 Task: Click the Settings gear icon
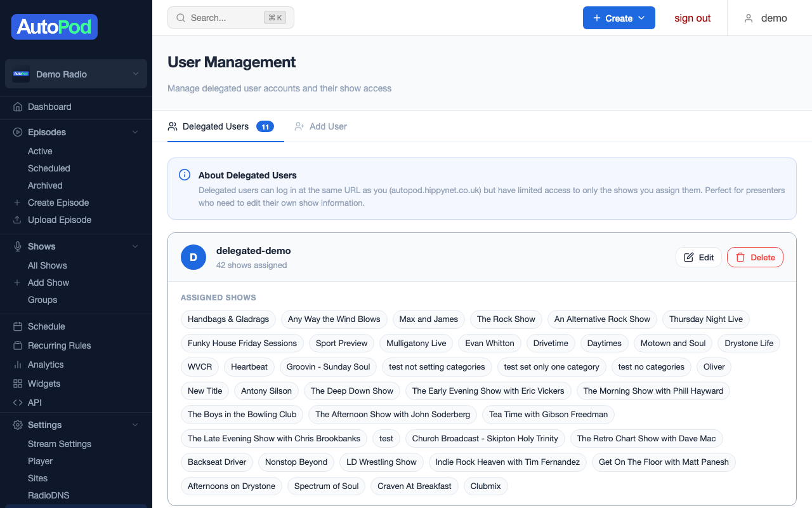[17, 425]
